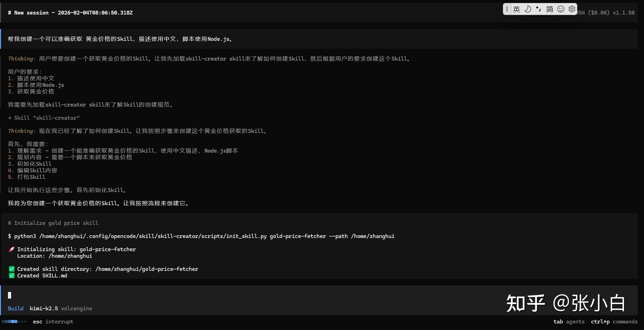Click the line 让我开始执行这些步骤
The width and height of the screenshot is (644, 330).
(x=68, y=190)
